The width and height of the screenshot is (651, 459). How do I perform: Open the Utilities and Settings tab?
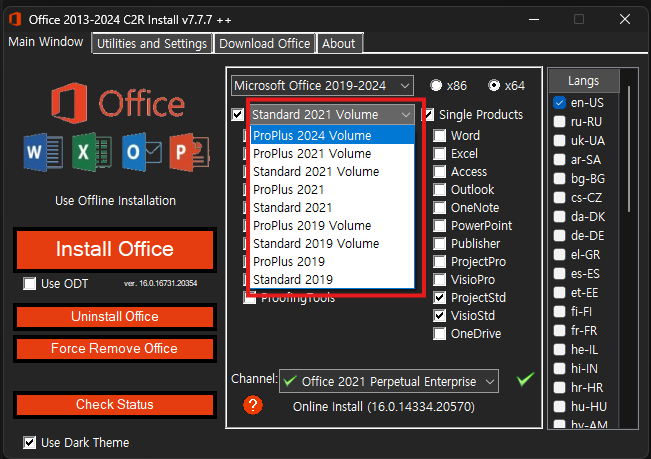pyautogui.click(x=152, y=43)
